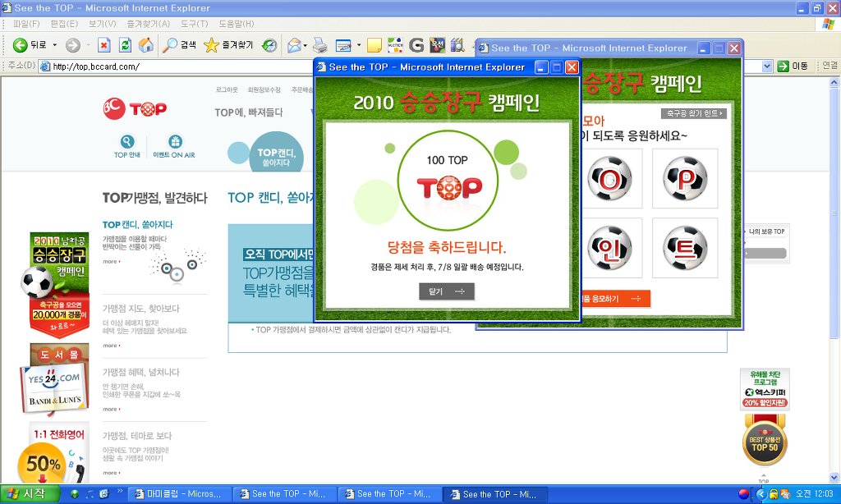
Task: Open the History clock icon in the toolbar
Action: (x=269, y=45)
